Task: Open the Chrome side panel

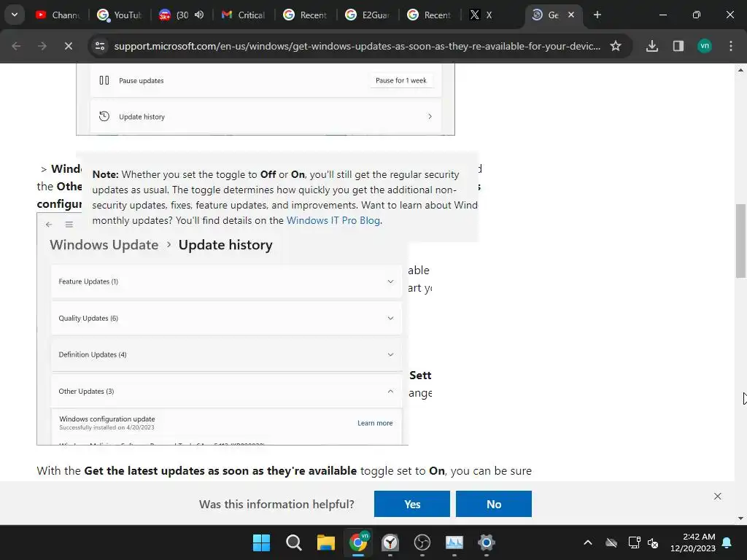Action: pos(678,46)
